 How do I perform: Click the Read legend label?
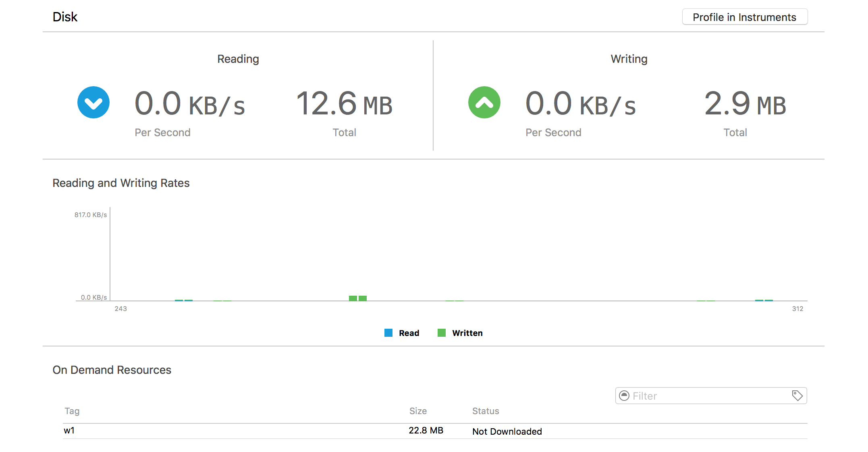pyautogui.click(x=409, y=333)
